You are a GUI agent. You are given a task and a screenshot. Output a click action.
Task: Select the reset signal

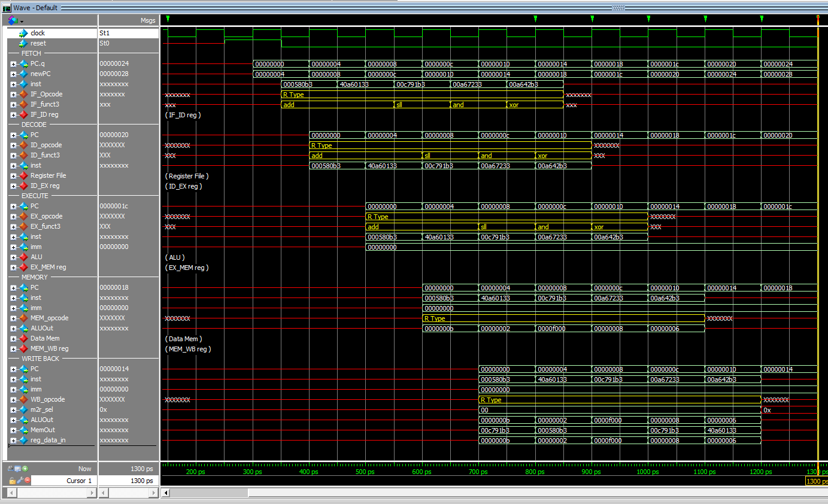point(38,43)
